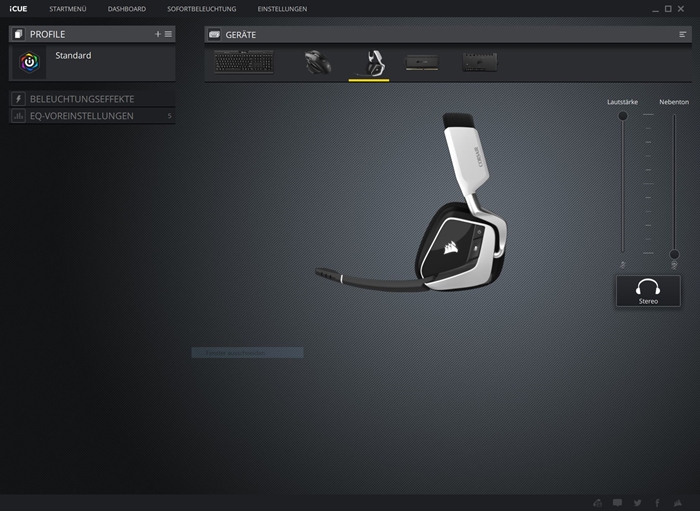Viewport: 700px width, 511px height.
Task: Go to Einstellungen in top menu
Action: 282,9
